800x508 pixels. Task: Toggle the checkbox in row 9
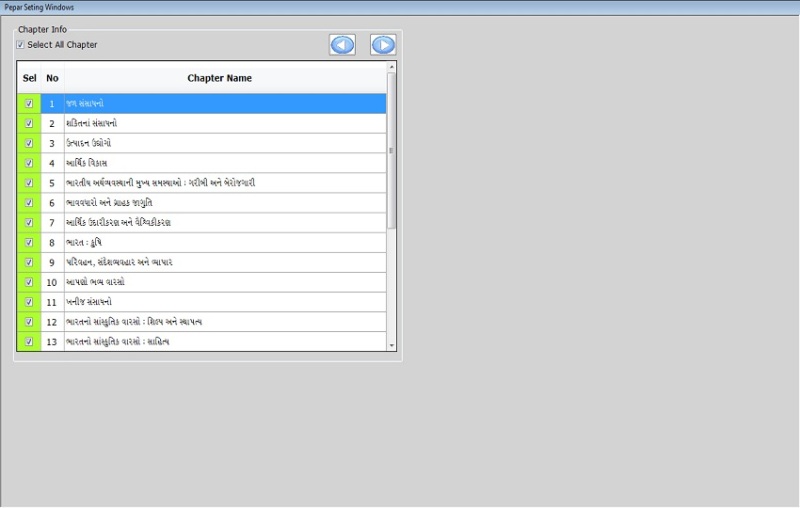(x=29, y=262)
